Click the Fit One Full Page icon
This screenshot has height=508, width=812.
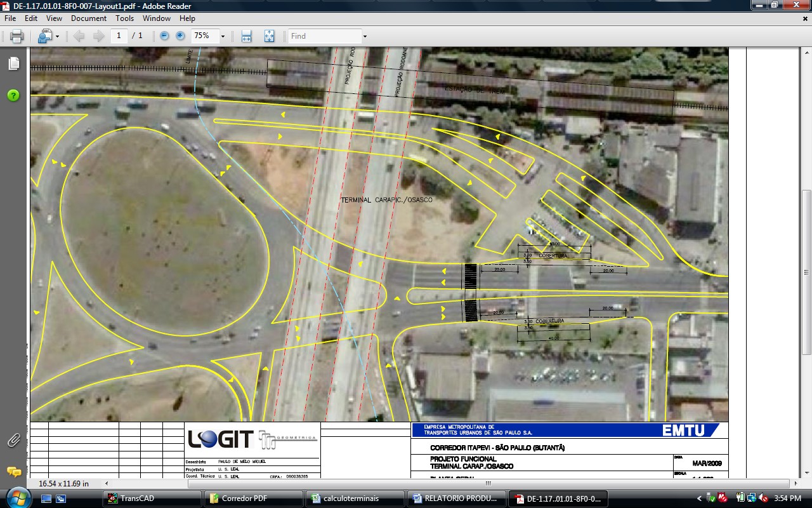(x=269, y=36)
